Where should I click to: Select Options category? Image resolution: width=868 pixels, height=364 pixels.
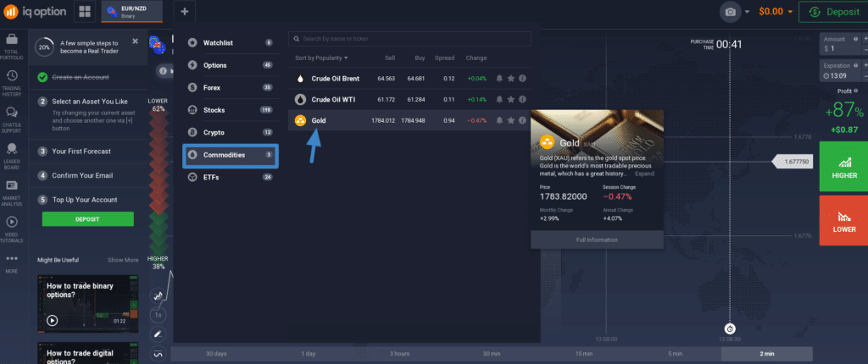click(x=231, y=65)
